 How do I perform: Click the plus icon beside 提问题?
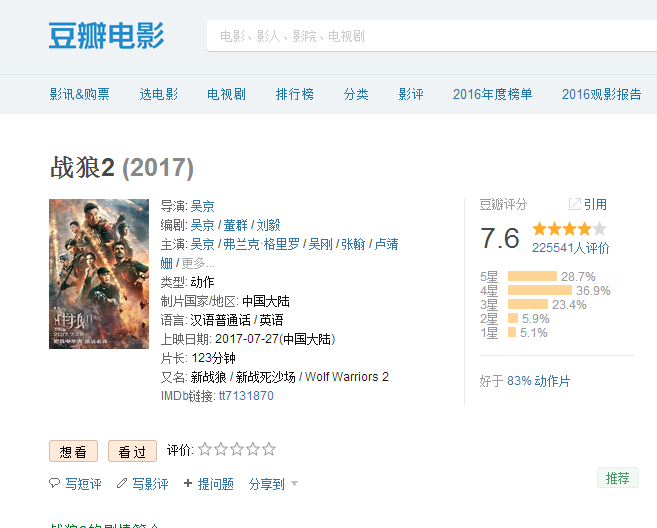click(x=188, y=484)
